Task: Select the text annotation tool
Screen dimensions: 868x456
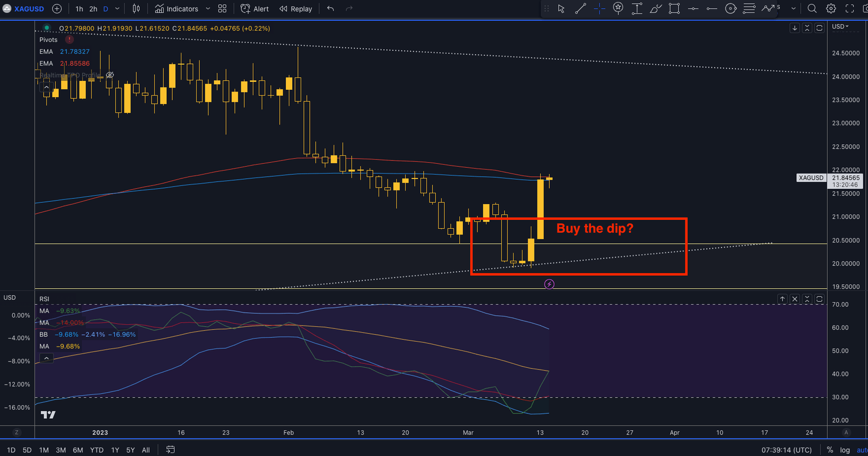Action: point(637,8)
